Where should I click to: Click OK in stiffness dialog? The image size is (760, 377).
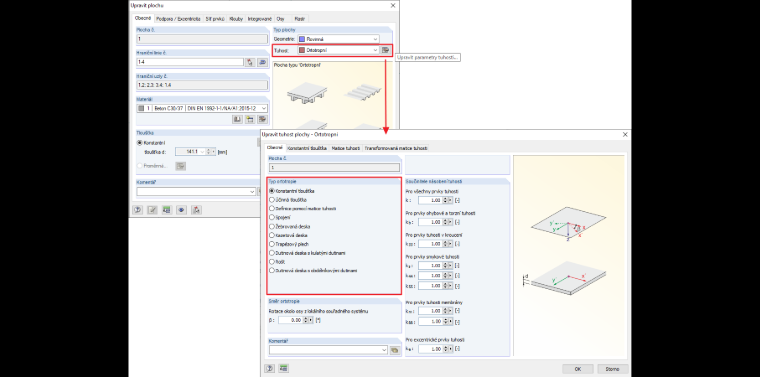click(578, 369)
